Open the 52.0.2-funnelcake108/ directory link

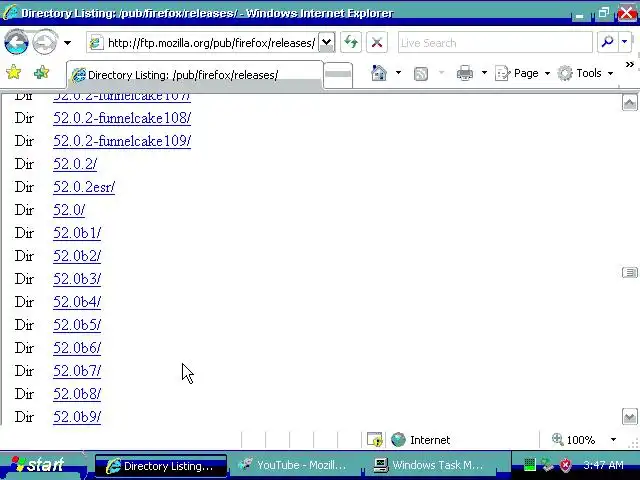point(122,118)
